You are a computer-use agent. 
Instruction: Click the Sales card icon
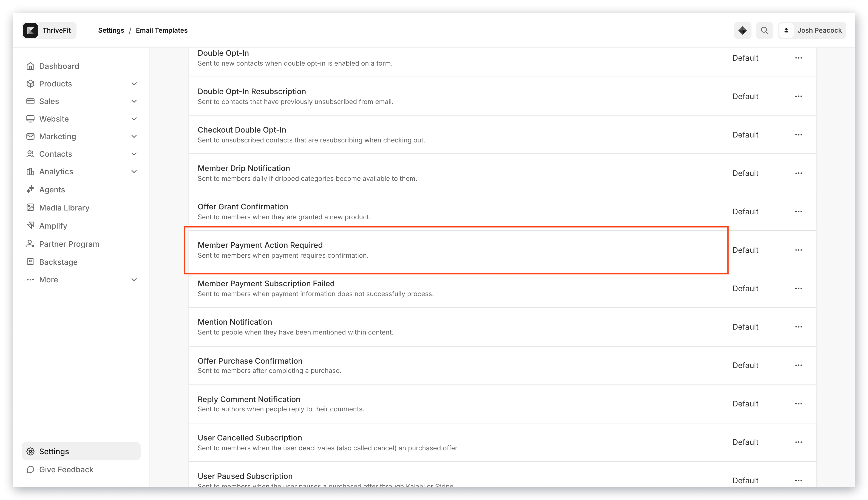30,101
